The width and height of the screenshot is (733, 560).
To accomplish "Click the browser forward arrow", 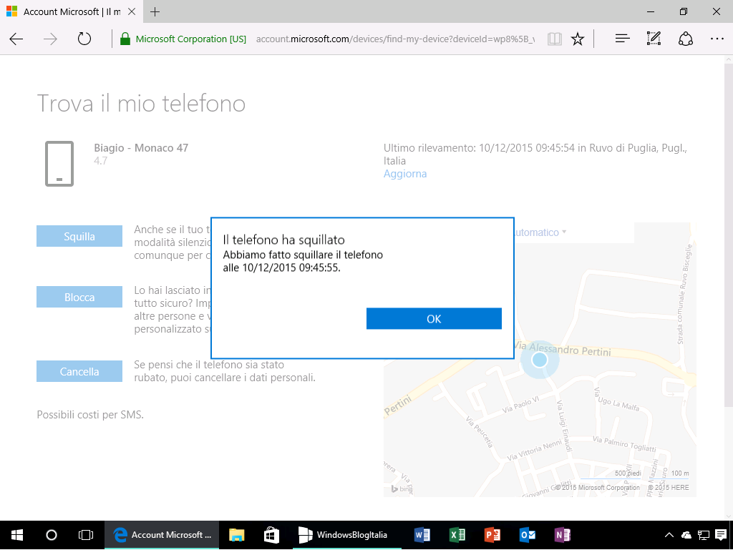I will coord(50,39).
